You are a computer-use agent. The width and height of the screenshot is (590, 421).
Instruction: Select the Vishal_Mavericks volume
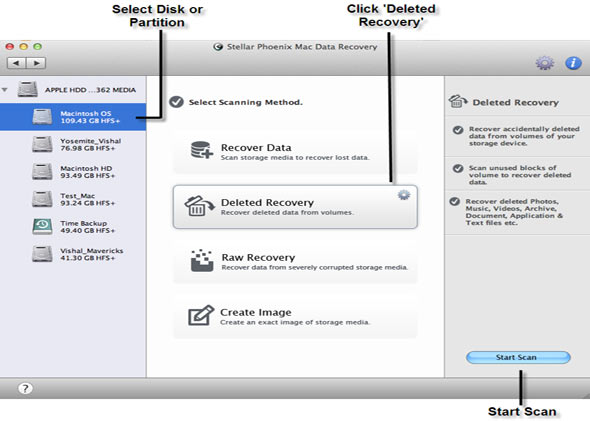click(73, 254)
